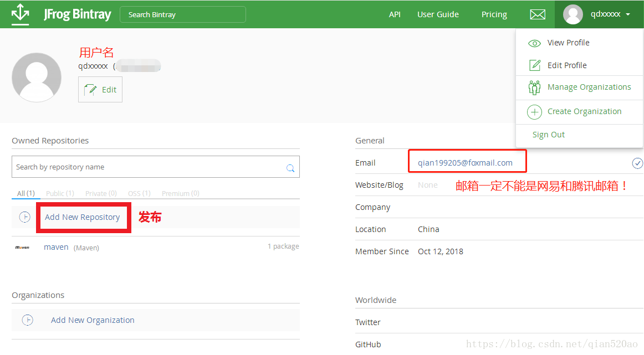Switch to the Private (0) tab
The width and height of the screenshot is (644, 355).
101,193
